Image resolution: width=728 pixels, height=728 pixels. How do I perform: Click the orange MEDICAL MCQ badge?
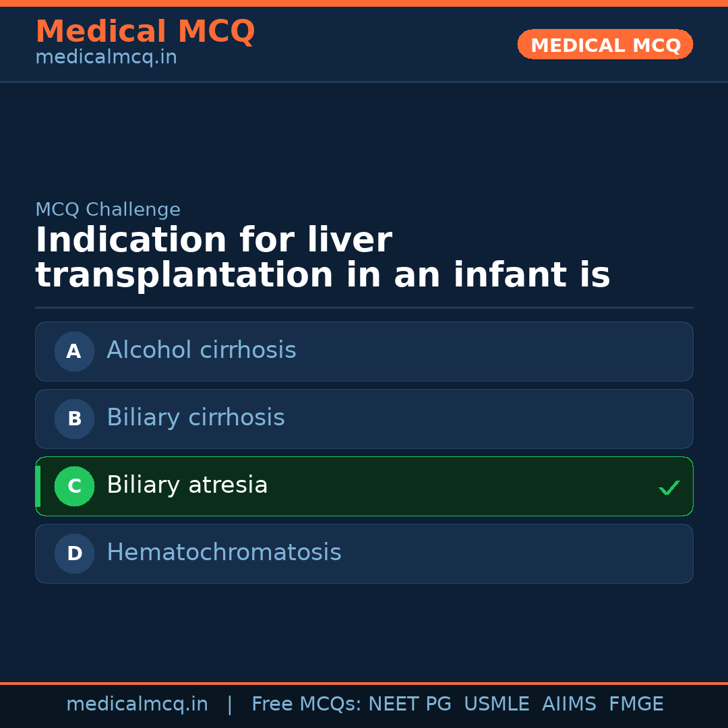point(605,44)
